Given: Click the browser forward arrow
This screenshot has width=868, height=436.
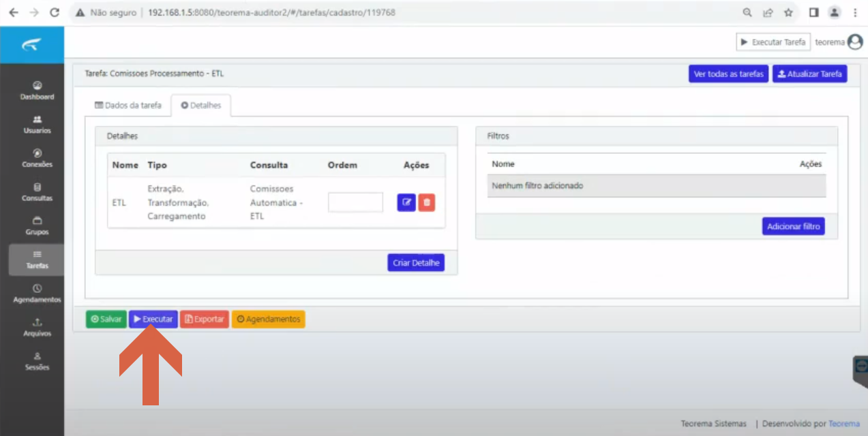Looking at the screenshot, I should 34,12.
